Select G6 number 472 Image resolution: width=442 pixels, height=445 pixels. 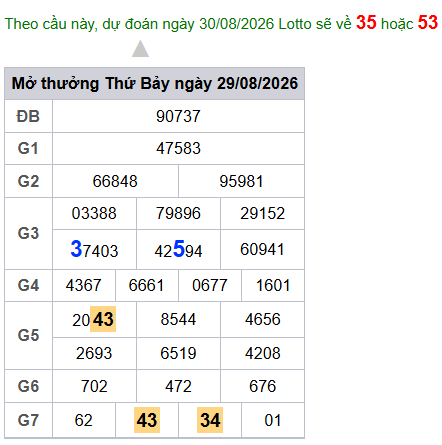tap(178, 386)
